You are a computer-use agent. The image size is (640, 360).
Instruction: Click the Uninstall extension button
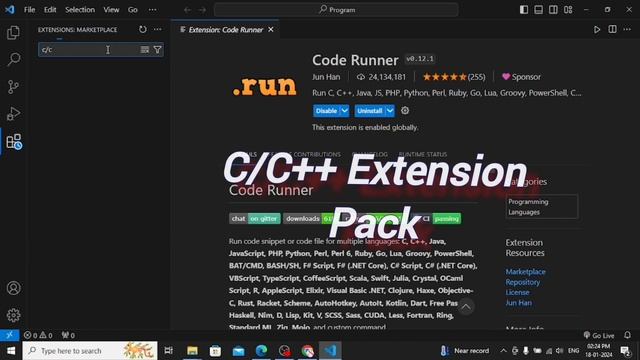point(369,111)
